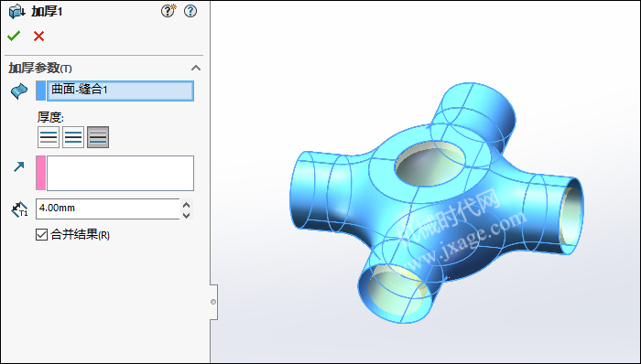Select thicken side 2 option button
Image resolution: width=641 pixels, height=364 pixels.
[x=98, y=137]
